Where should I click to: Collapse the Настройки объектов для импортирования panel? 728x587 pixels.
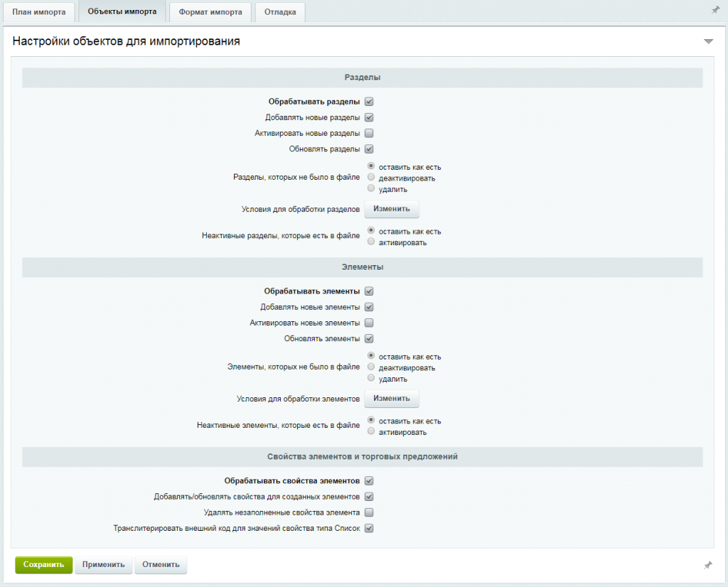tap(708, 42)
